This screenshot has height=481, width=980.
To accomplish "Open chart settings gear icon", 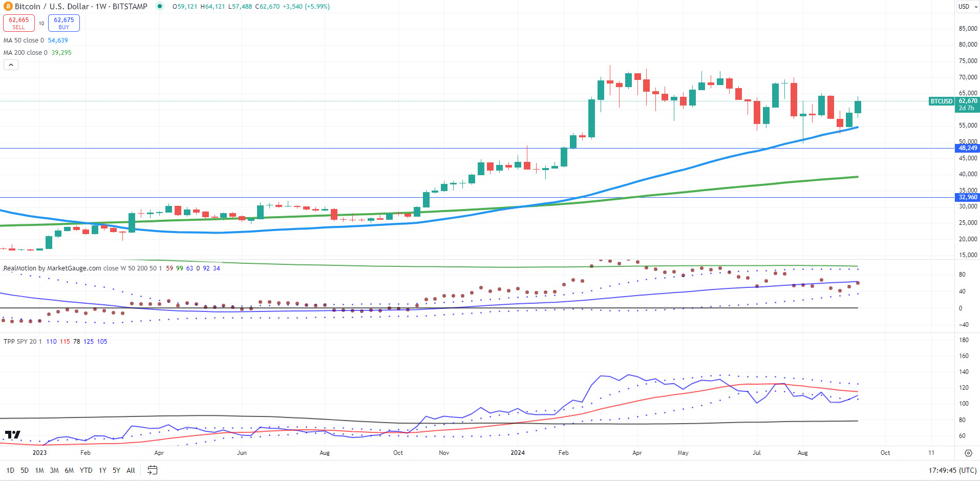I will [968, 453].
